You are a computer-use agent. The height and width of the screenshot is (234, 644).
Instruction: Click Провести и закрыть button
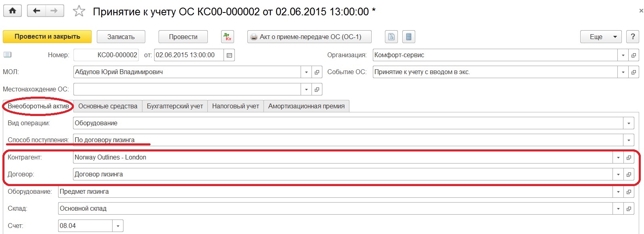[47, 37]
